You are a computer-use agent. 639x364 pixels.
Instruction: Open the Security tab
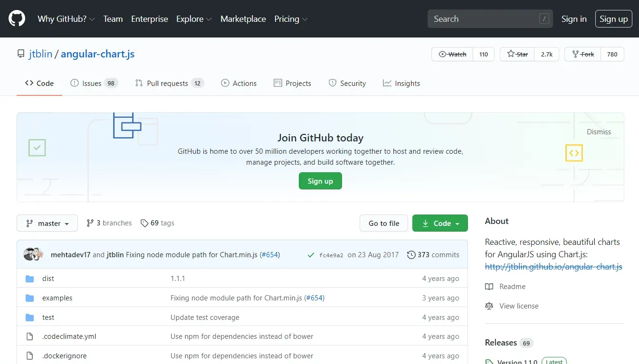tap(347, 83)
